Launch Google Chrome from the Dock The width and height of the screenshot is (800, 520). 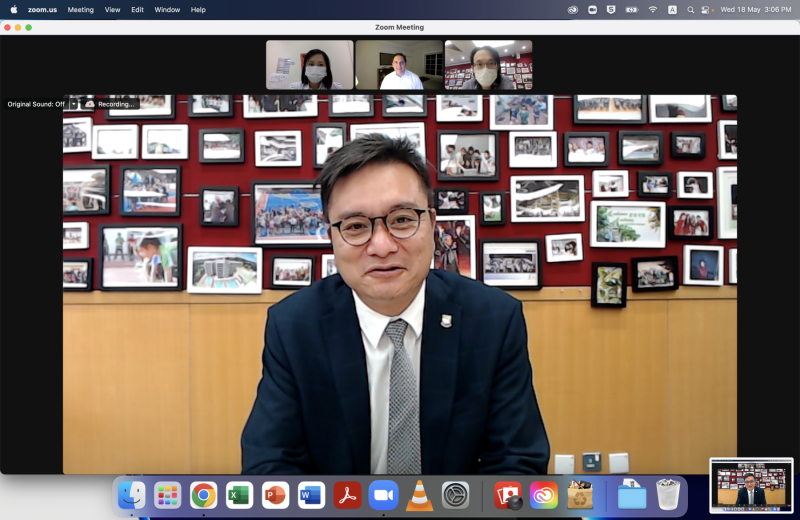coord(203,495)
